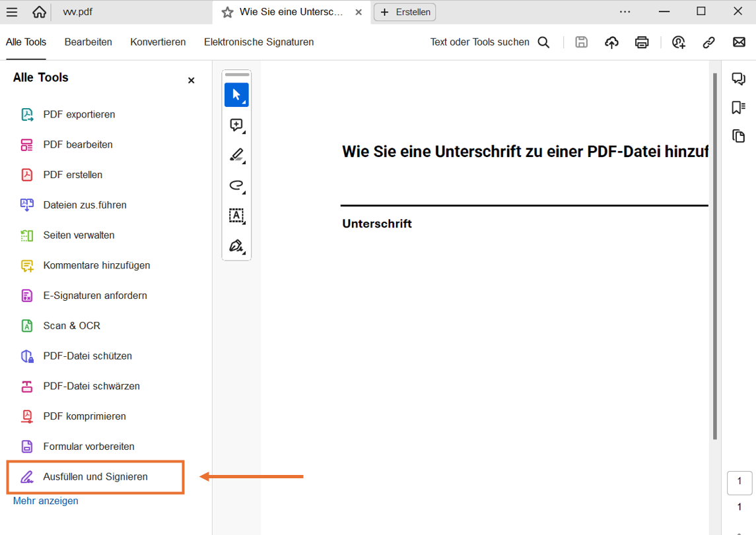The width and height of the screenshot is (756, 535).
Task: Select the add text tool
Action: (236, 216)
